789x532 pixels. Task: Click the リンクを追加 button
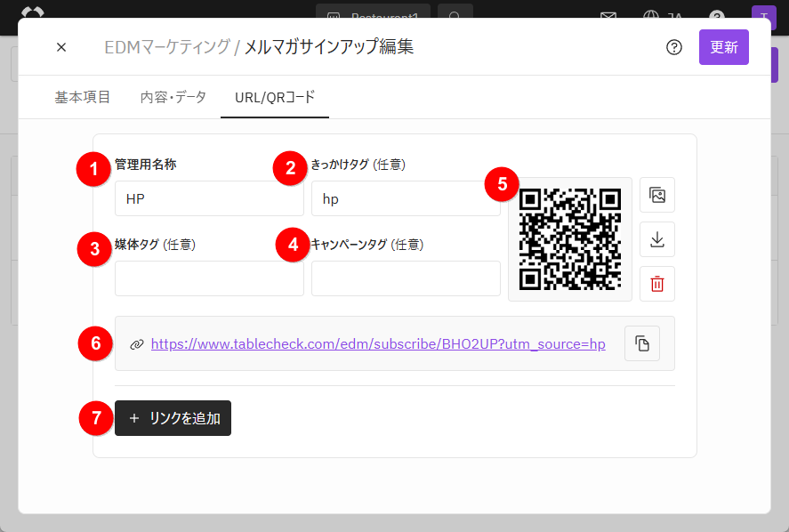[173, 418]
